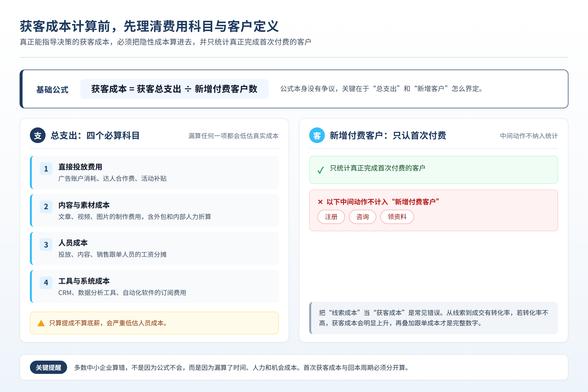The image size is (588, 392).
Task: Click the round 支 icon badge
Action: [x=38, y=135]
